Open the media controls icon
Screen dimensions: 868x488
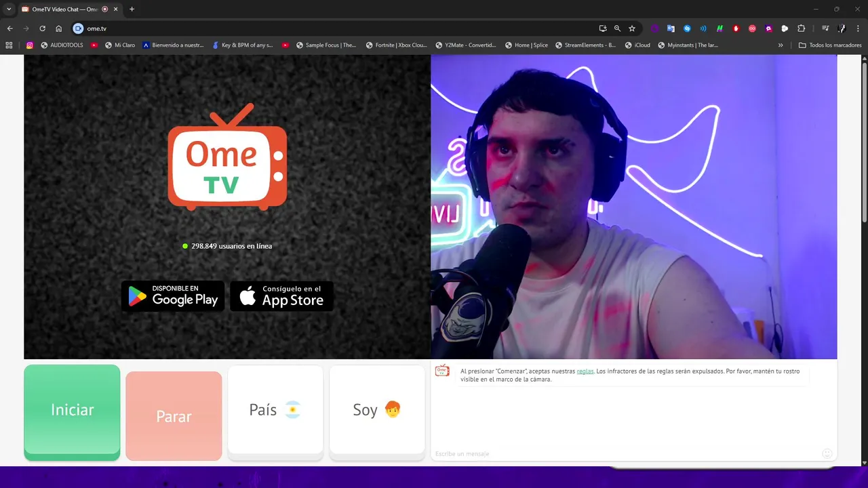(x=825, y=28)
